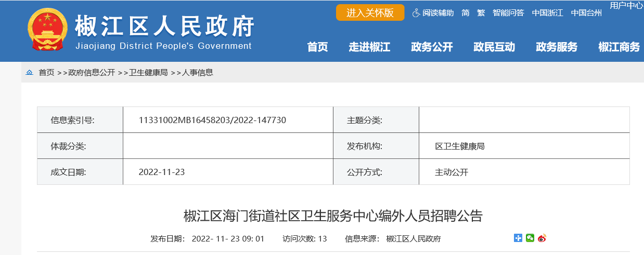The image size is (644, 255).
Task: Open 用户中心 user center
Action: [626, 6]
